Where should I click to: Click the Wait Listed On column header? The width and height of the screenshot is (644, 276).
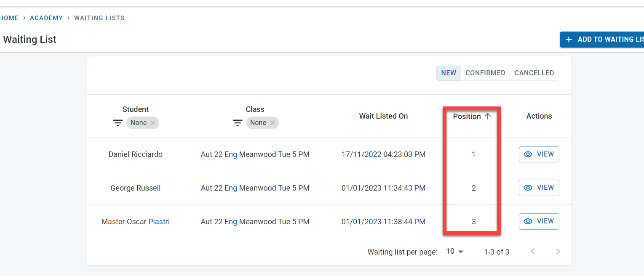[x=383, y=116]
